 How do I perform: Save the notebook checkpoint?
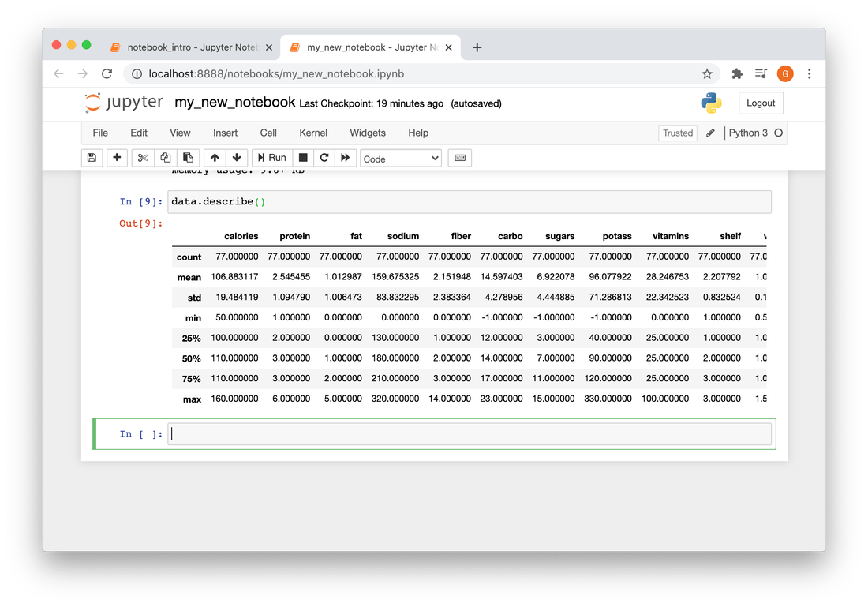click(92, 157)
